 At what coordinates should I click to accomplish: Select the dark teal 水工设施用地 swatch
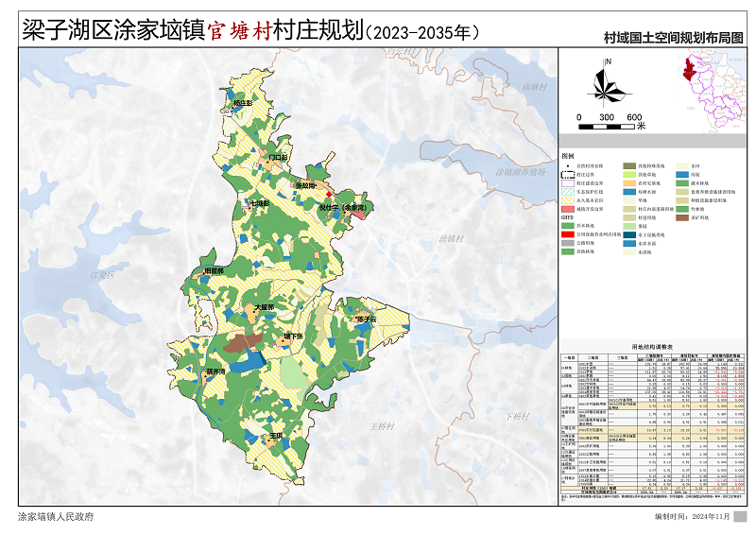click(x=628, y=234)
